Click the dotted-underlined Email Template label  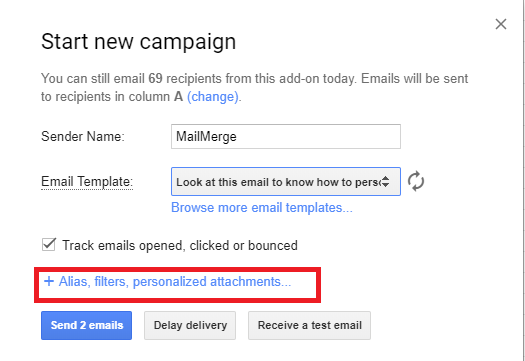pyautogui.click(x=87, y=182)
